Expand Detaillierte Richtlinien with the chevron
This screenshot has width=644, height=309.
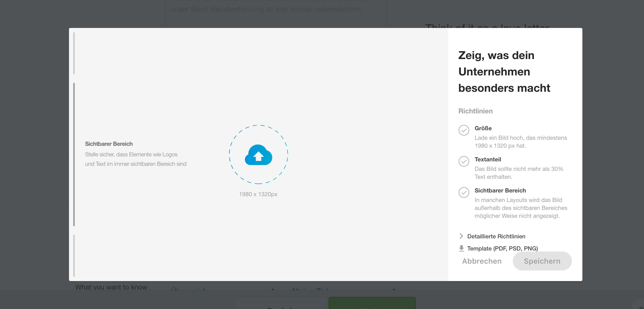point(461,236)
